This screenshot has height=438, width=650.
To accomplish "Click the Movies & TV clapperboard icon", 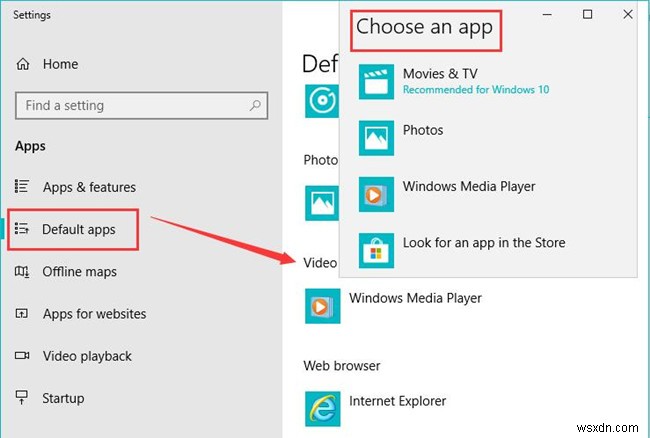I will pos(376,82).
